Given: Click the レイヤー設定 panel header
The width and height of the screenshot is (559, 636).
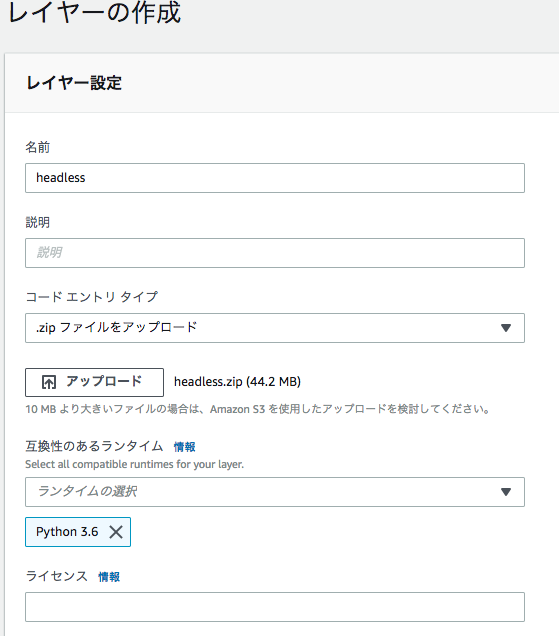Looking at the screenshot, I should point(74,83).
